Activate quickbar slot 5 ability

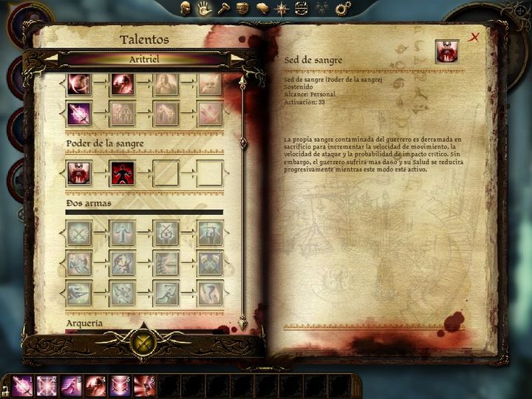pyautogui.click(x=120, y=386)
